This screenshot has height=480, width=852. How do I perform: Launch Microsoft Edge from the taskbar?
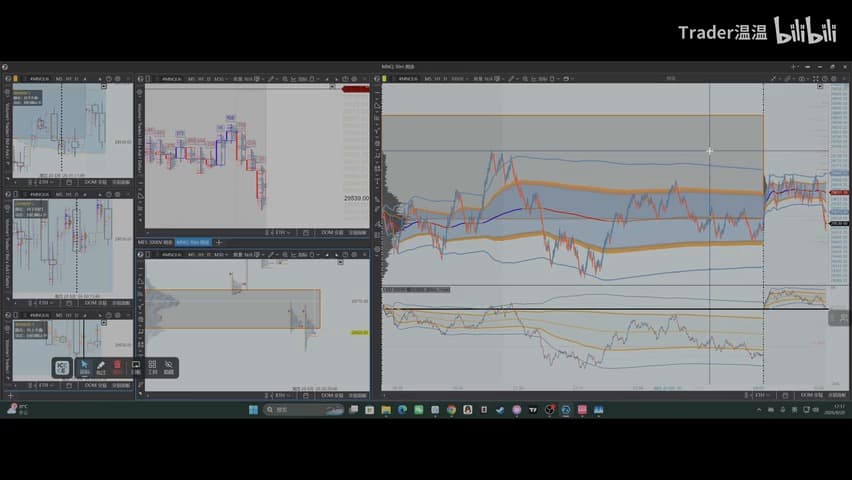[402, 410]
